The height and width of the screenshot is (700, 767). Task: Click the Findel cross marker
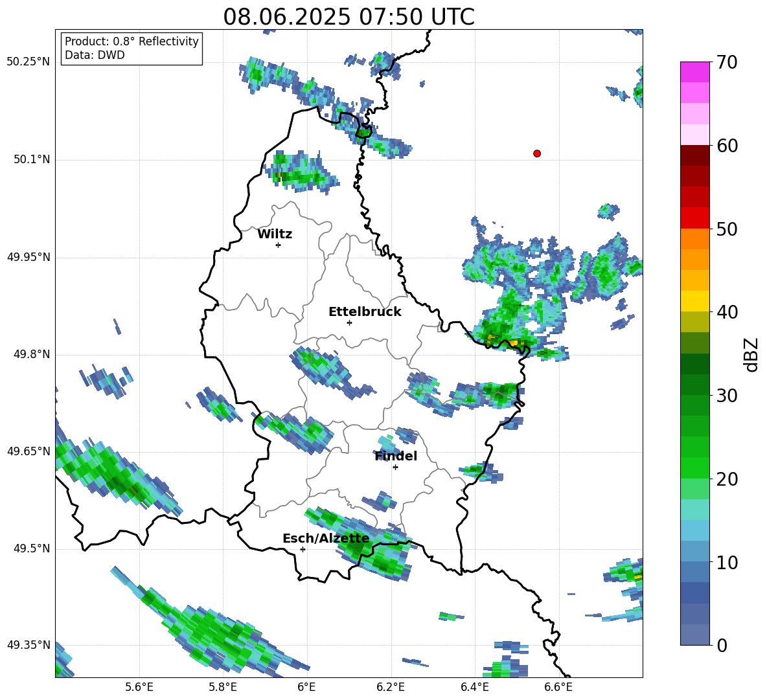pyautogui.click(x=395, y=468)
